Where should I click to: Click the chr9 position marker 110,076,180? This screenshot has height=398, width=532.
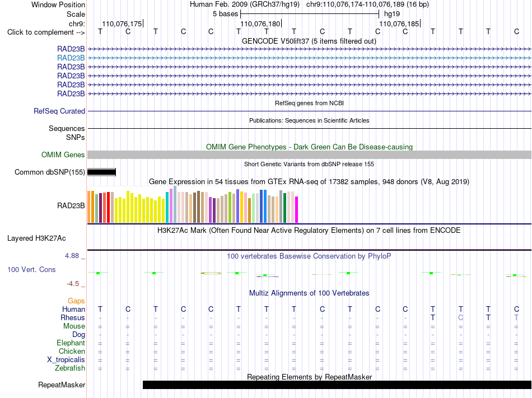click(x=260, y=24)
